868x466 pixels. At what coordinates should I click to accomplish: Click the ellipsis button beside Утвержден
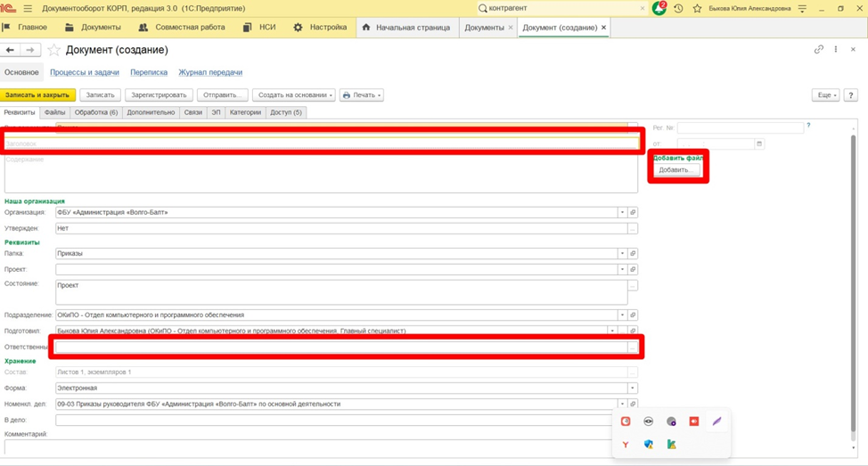[633, 229]
